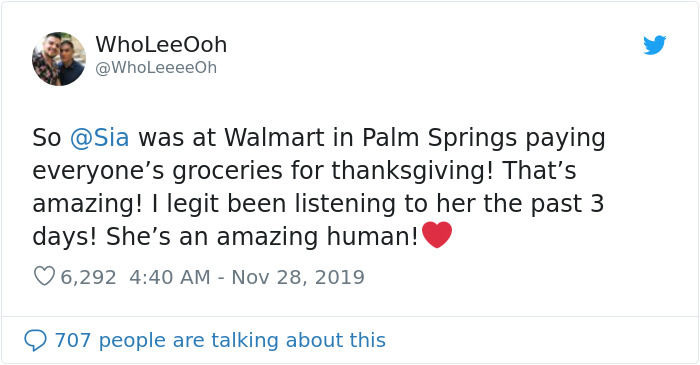Screen dimensions: 700x365
Task: Click the man in dark shirt in avatar
Action: (x=71, y=62)
